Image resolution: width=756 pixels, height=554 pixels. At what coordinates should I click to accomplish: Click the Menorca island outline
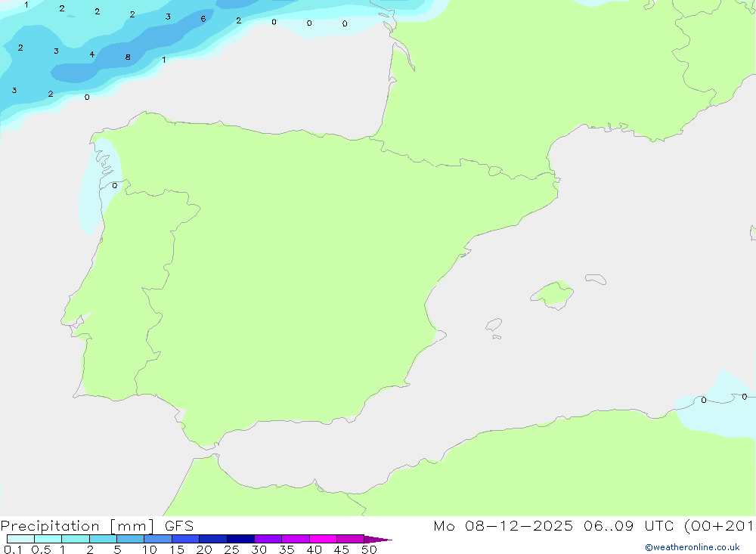tap(596, 279)
